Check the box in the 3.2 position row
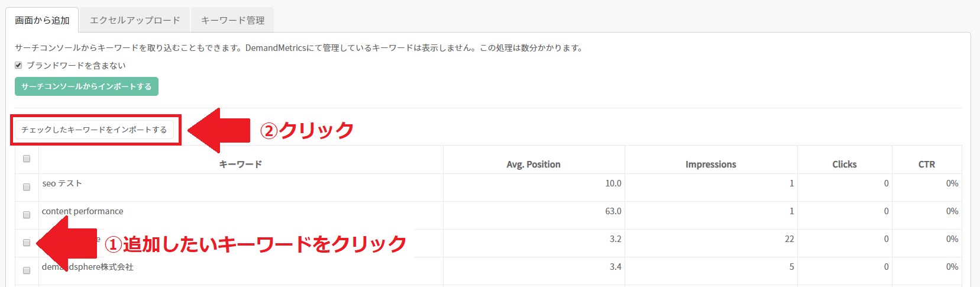Image resolution: width=980 pixels, height=287 pixels. [x=27, y=243]
